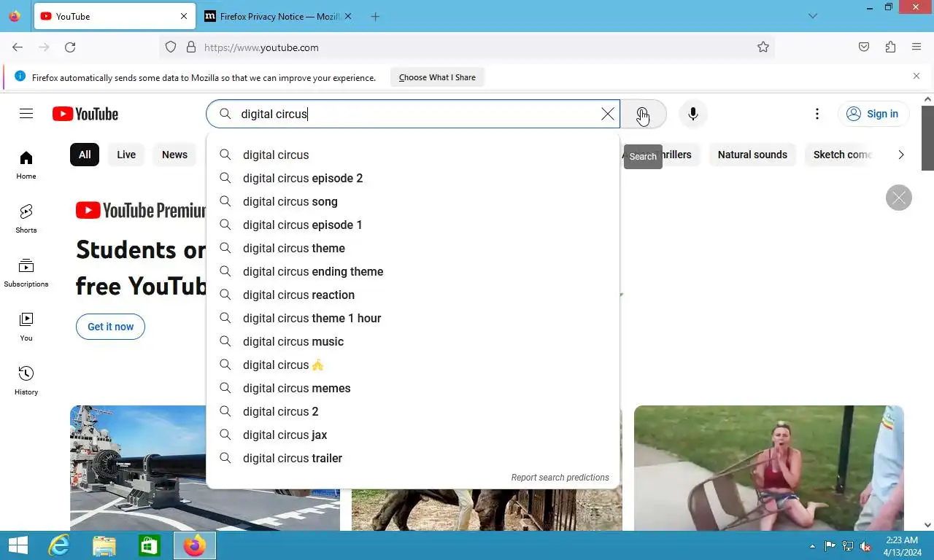Choose suggestion 'digital circus episode 1'
934x560 pixels.
click(x=413, y=225)
